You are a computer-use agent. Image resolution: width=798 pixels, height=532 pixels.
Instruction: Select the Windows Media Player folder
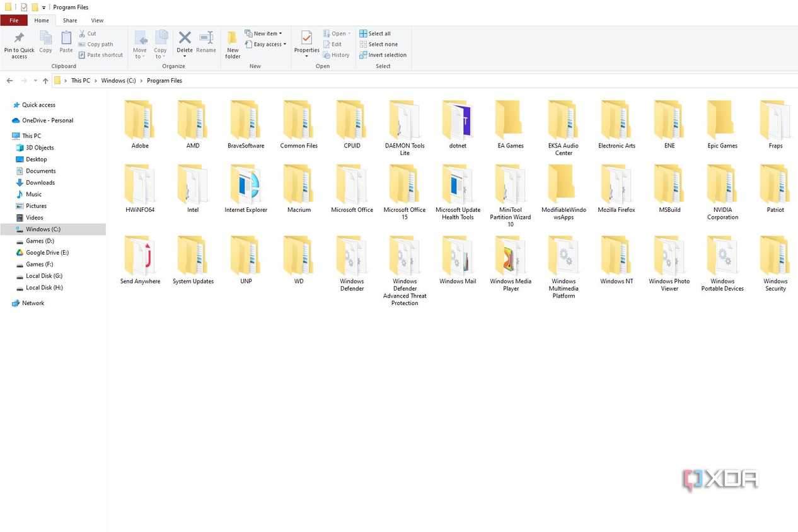511,263
